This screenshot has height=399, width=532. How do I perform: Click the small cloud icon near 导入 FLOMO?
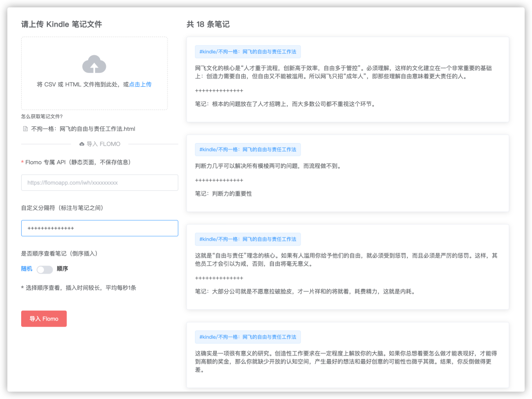coord(82,144)
